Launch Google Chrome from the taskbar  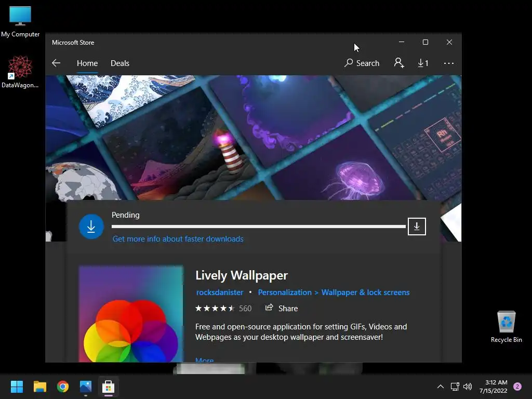(63, 387)
